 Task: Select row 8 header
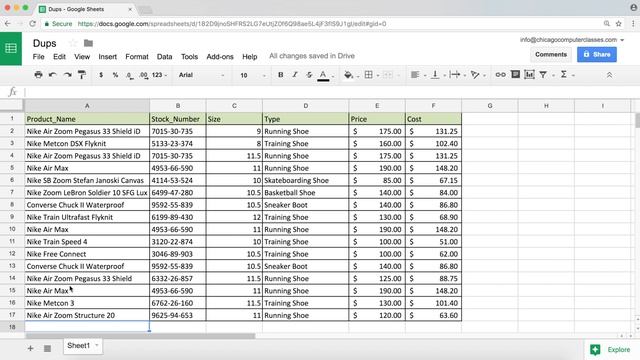click(12, 204)
